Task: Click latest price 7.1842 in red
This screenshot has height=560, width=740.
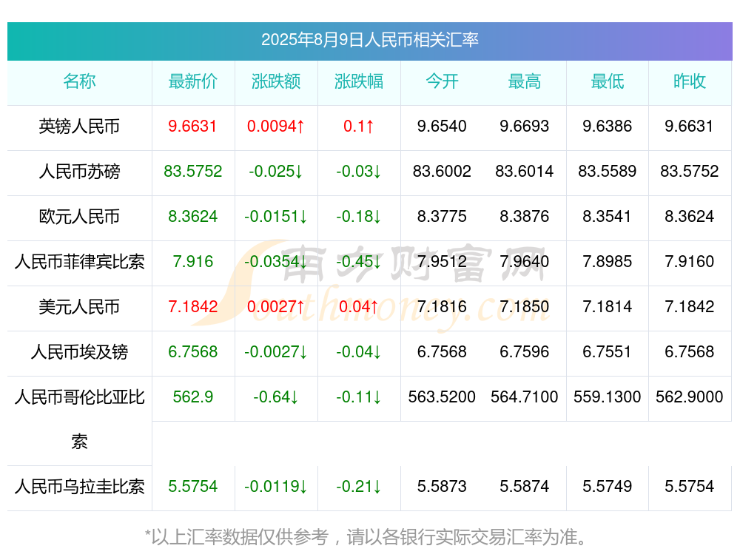Action: click(193, 307)
